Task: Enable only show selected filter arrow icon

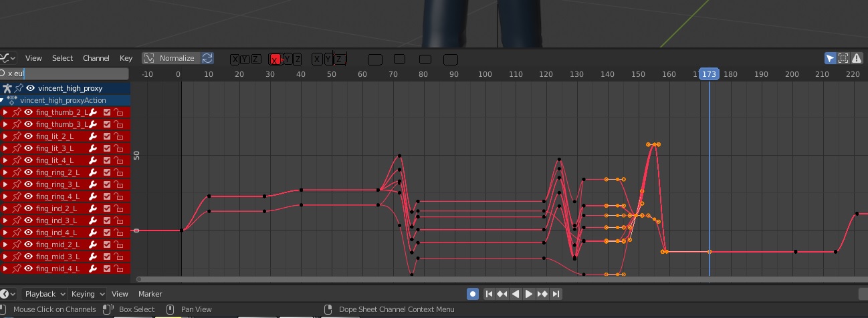Action: [x=830, y=58]
